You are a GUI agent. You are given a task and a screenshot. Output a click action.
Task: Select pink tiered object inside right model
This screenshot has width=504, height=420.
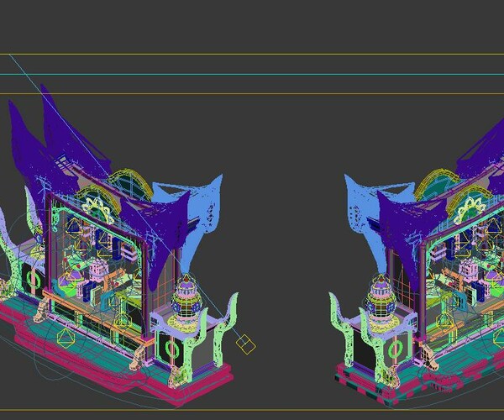tap(470, 270)
